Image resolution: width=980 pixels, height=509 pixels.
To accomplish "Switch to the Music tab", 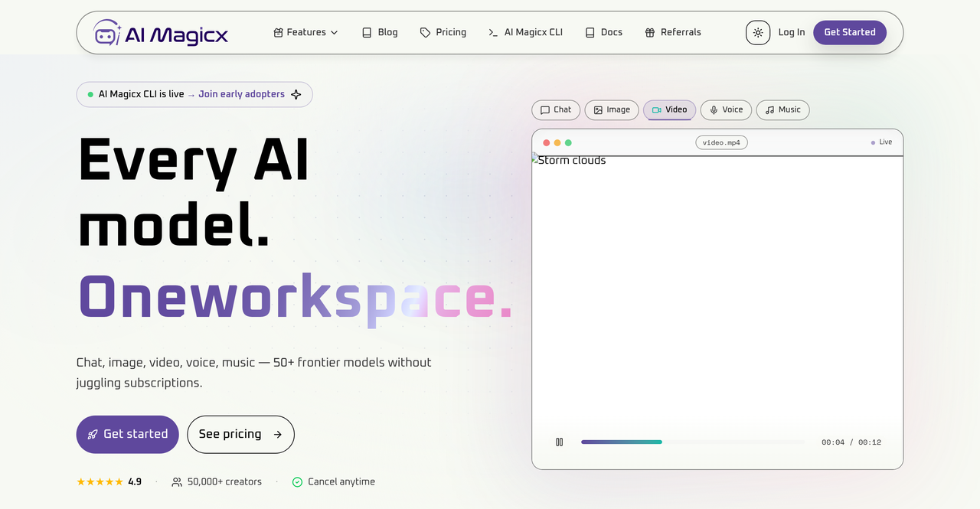I will tap(782, 110).
